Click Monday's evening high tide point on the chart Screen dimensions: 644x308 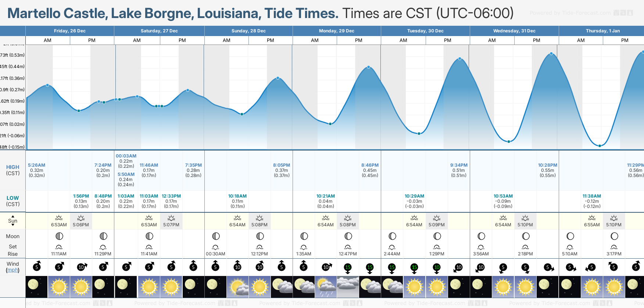(369, 67)
